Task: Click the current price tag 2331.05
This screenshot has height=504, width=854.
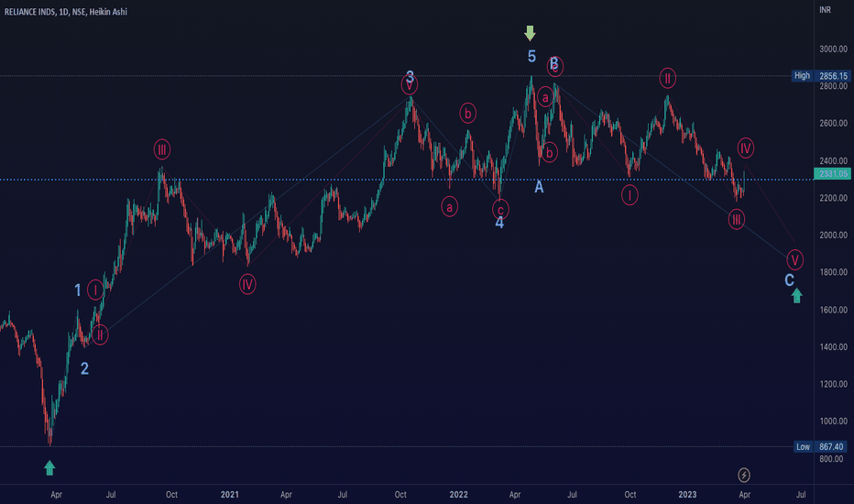Action: (832, 174)
